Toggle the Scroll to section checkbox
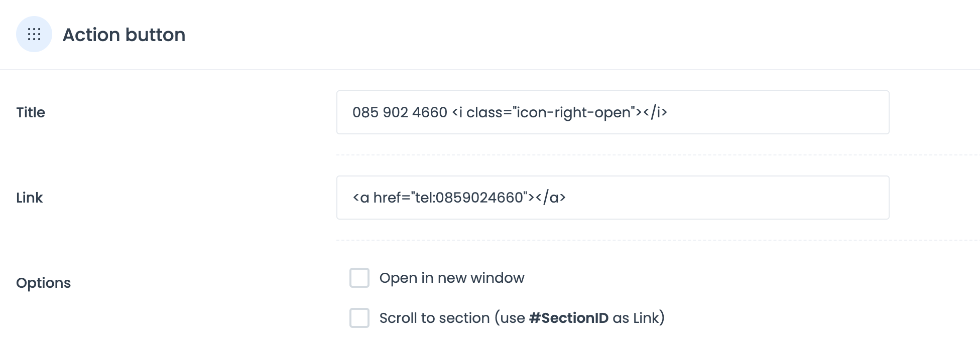Viewport: 980px width, 360px height. coord(359,318)
